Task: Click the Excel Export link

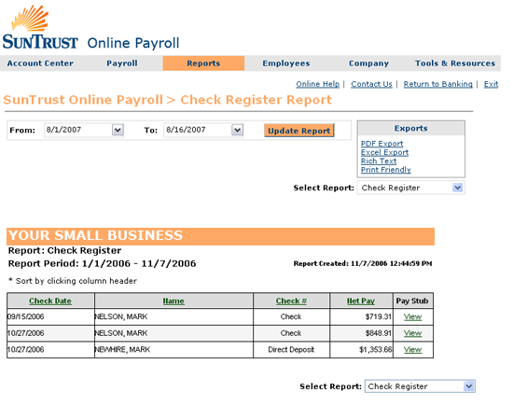Action: (x=384, y=152)
